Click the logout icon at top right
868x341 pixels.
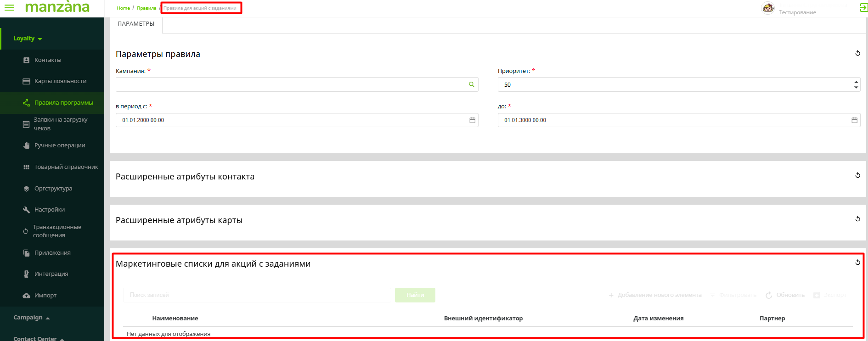pos(863,8)
